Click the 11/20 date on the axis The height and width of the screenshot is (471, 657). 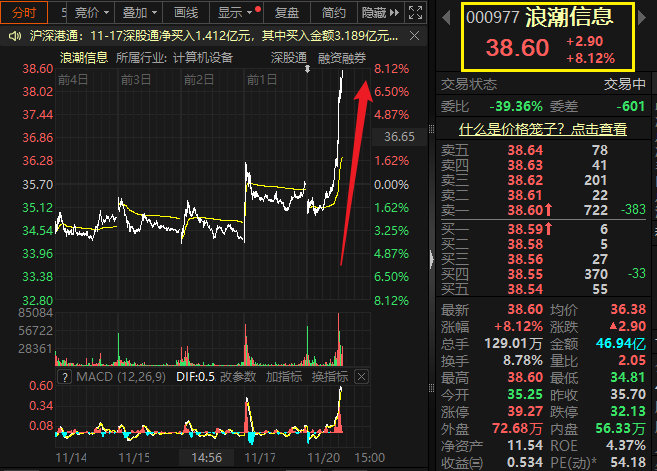click(x=323, y=458)
